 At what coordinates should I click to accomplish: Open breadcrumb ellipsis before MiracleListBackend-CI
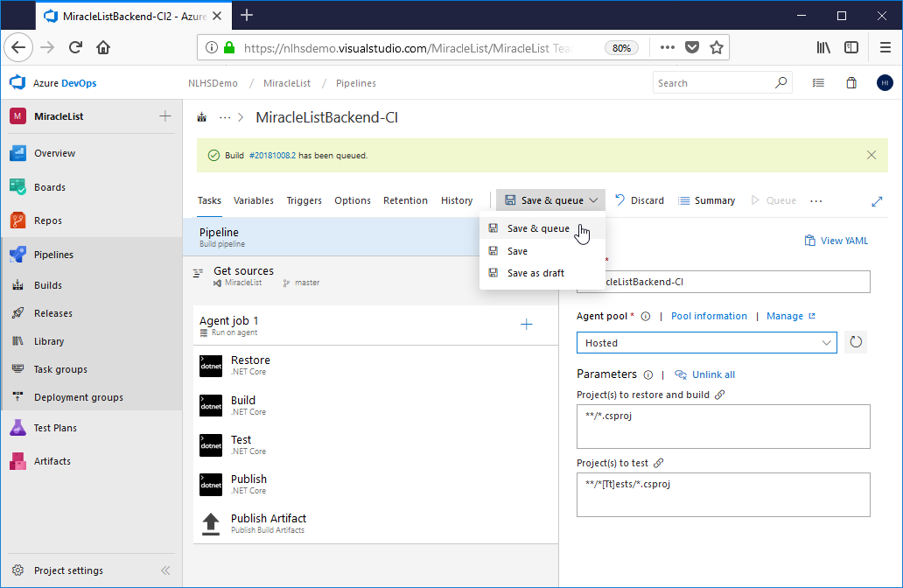[225, 117]
